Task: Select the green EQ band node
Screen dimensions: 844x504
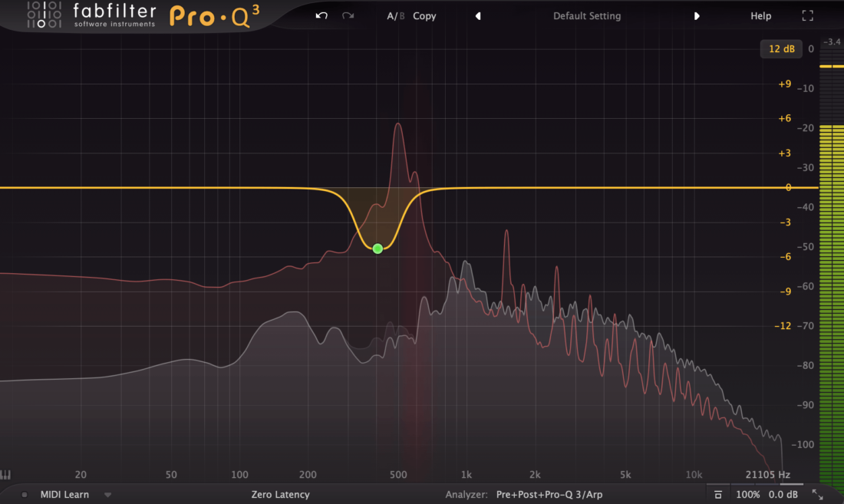Action: (x=377, y=249)
